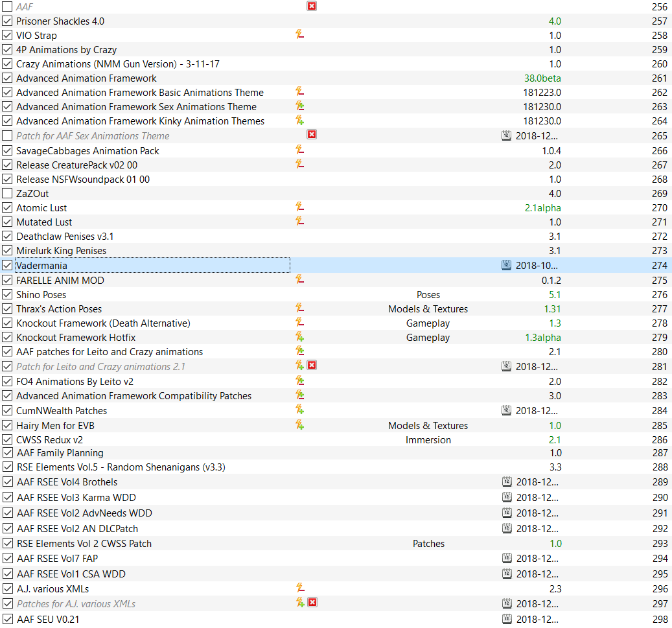This screenshot has height=628, width=672.
Task: Click conflict icon for Advanced Animation Framework Compatibility Patches
Action: tap(299, 395)
